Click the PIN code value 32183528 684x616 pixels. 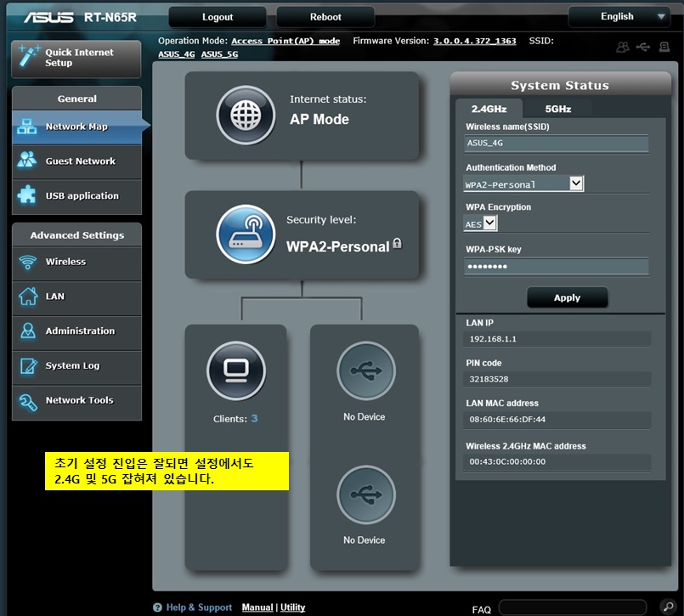click(x=489, y=379)
